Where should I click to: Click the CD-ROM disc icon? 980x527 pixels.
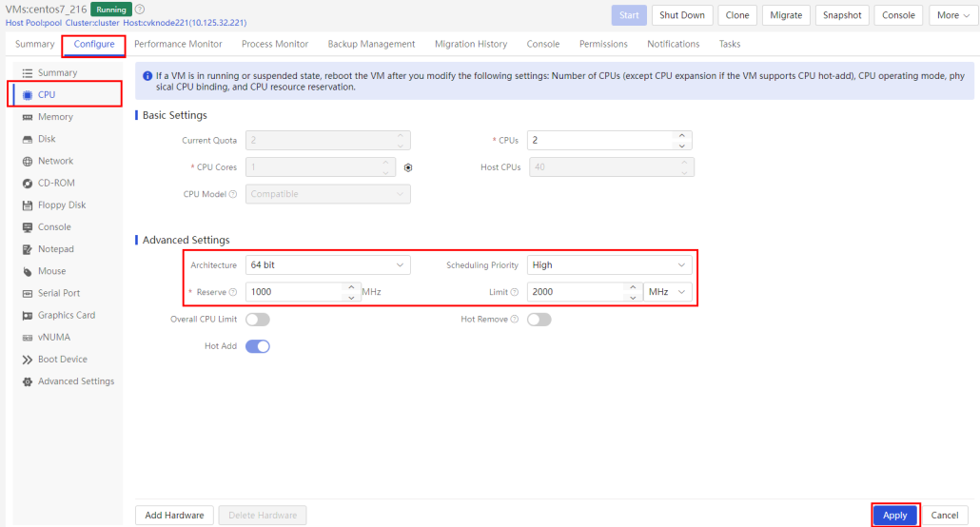point(28,184)
